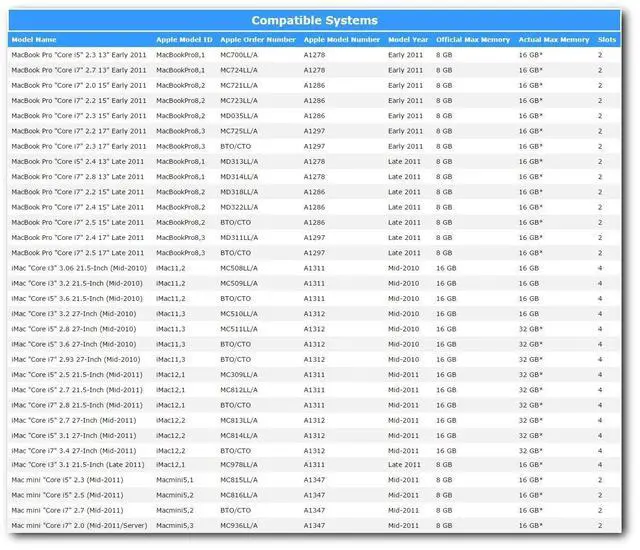Select the "Model Year" column header
Screen dimensions: 640x550
(x=408, y=40)
